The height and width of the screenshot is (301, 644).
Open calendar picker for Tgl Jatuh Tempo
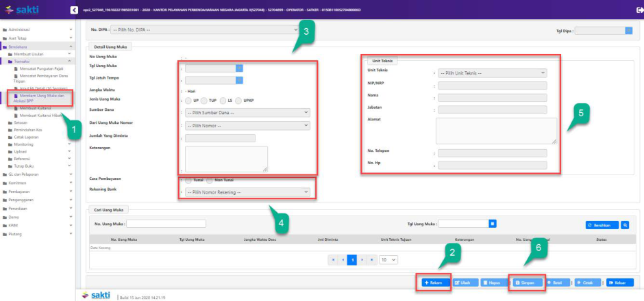(x=239, y=80)
